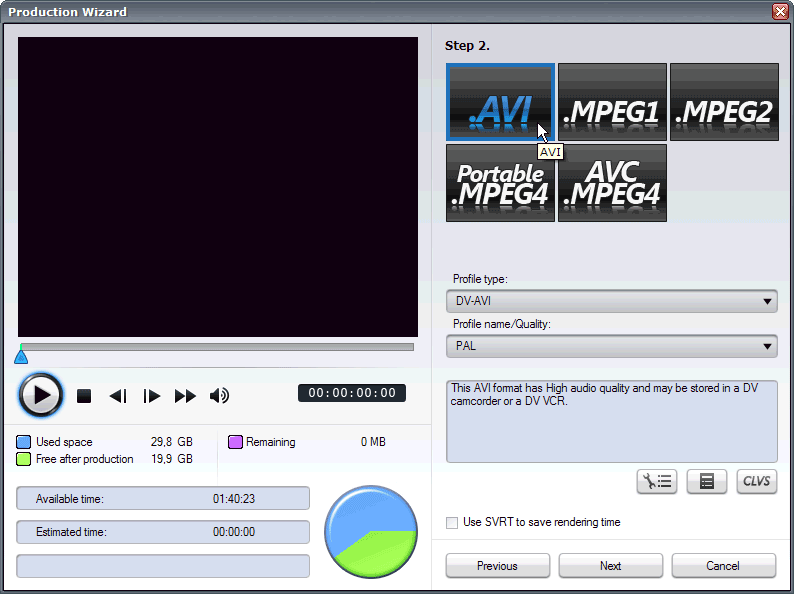Click the Available time 01:40:23 value
The height and width of the screenshot is (594, 794).
[x=234, y=499]
